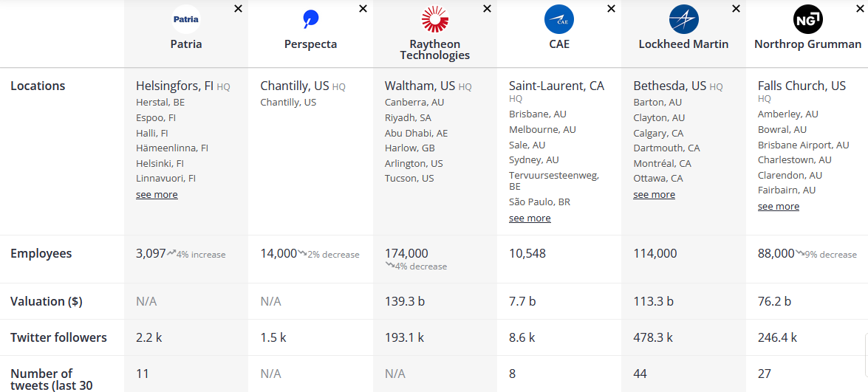Click the Perspecta logo icon
The width and height of the screenshot is (868, 392).
coord(310,19)
